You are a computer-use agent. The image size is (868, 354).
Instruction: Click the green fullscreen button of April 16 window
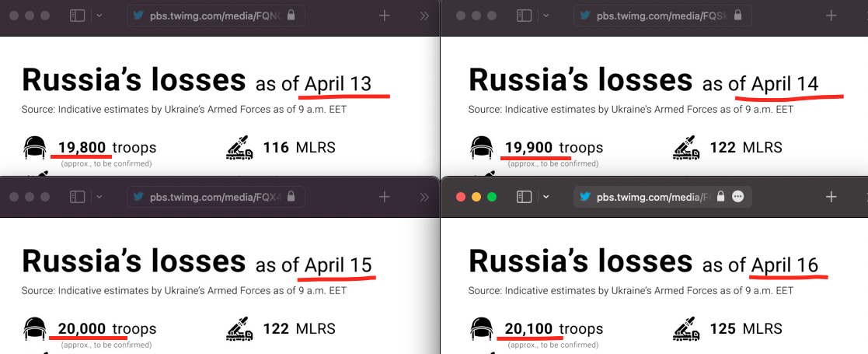(x=492, y=197)
